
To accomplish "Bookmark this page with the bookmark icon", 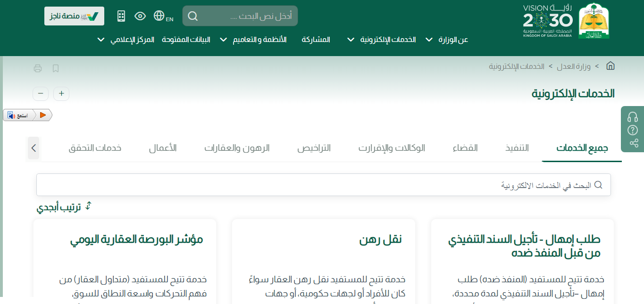I will pos(56,68).
